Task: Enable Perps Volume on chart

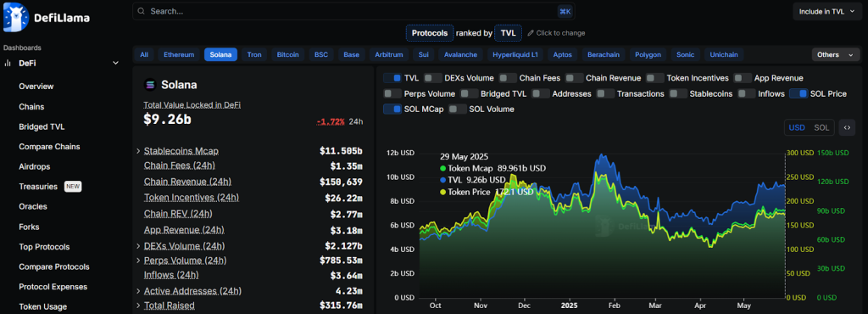Action: 392,93
